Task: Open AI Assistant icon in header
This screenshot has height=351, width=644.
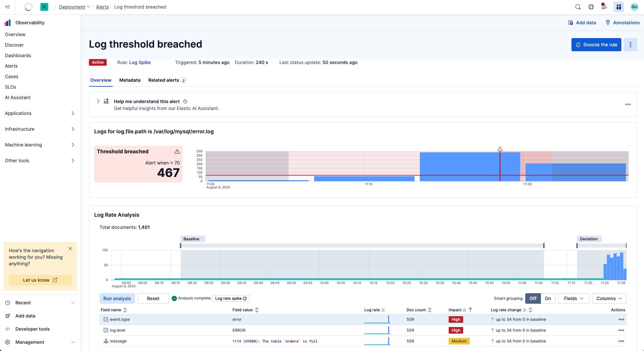Action: (x=619, y=7)
